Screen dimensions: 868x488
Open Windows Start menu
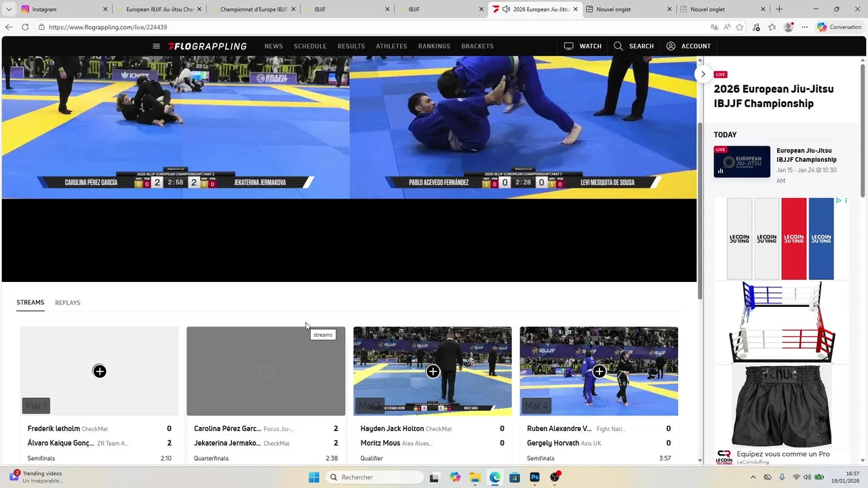pyautogui.click(x=314, y=477)
